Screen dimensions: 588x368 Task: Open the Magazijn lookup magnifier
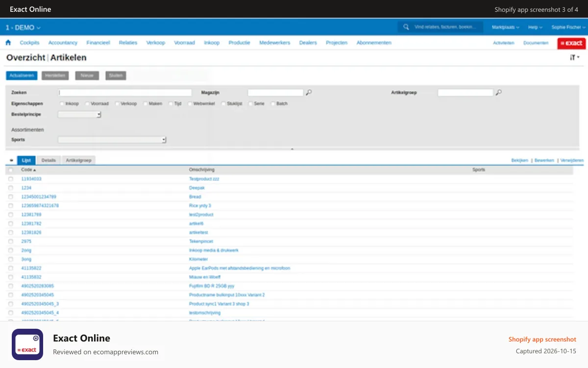309,92
